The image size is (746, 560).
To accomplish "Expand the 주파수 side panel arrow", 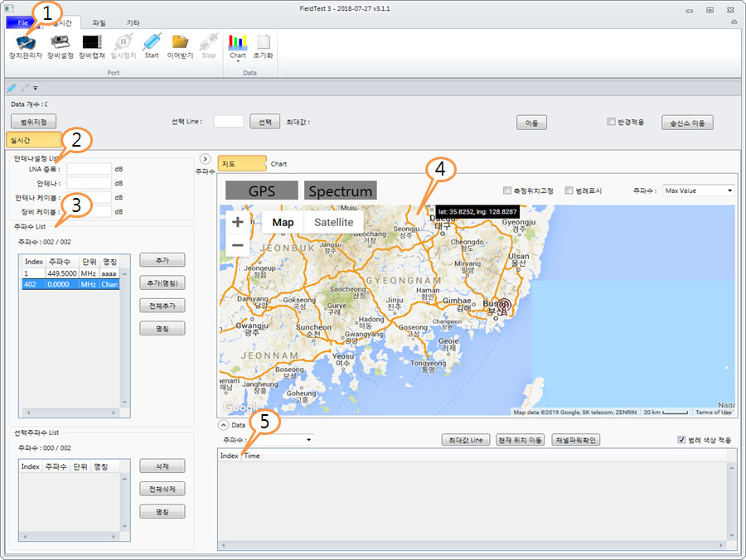I will click(205, 159).
